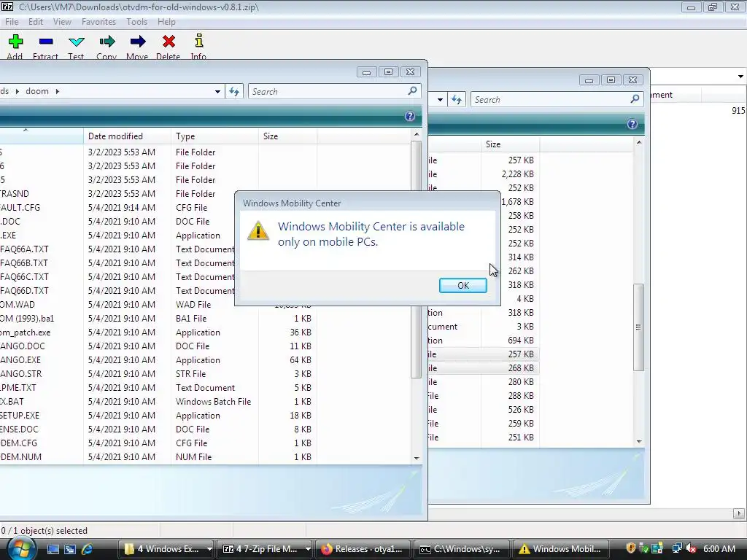The width and height of the screenshot is (747, 560).
Task: Open 7-Zip address bar dropdown arrow
Action: (740, 76)
